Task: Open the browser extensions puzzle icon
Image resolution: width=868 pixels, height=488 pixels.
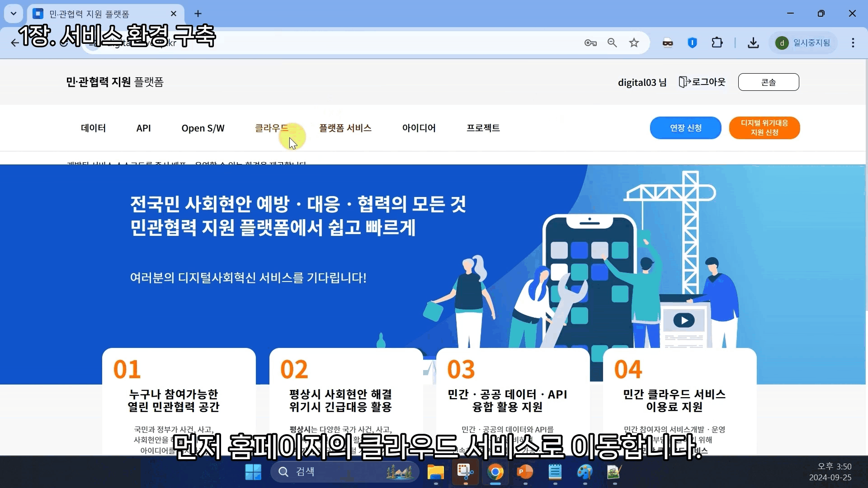Action: pos(717,43)
